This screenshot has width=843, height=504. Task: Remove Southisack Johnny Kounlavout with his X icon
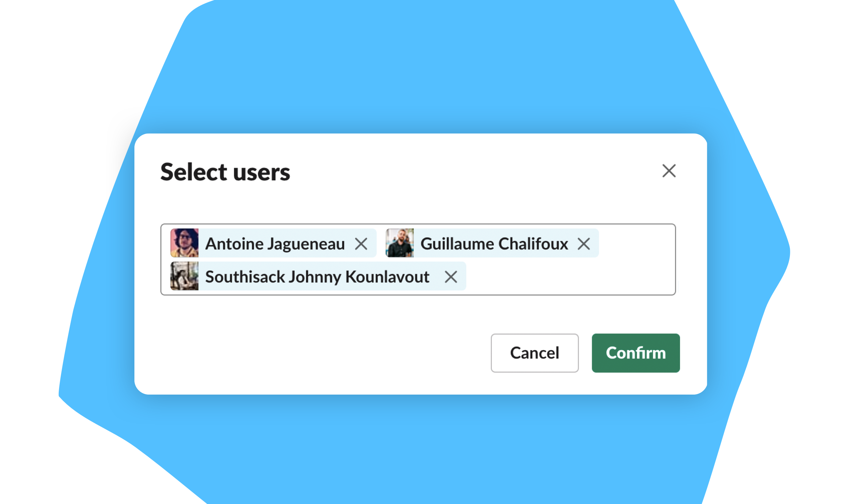(452, 277)
